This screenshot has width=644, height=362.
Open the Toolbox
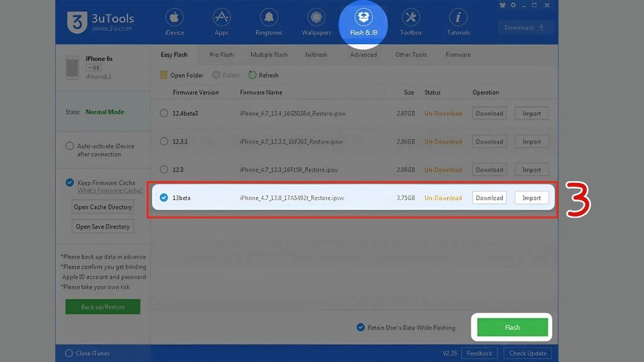pos(410,21)
